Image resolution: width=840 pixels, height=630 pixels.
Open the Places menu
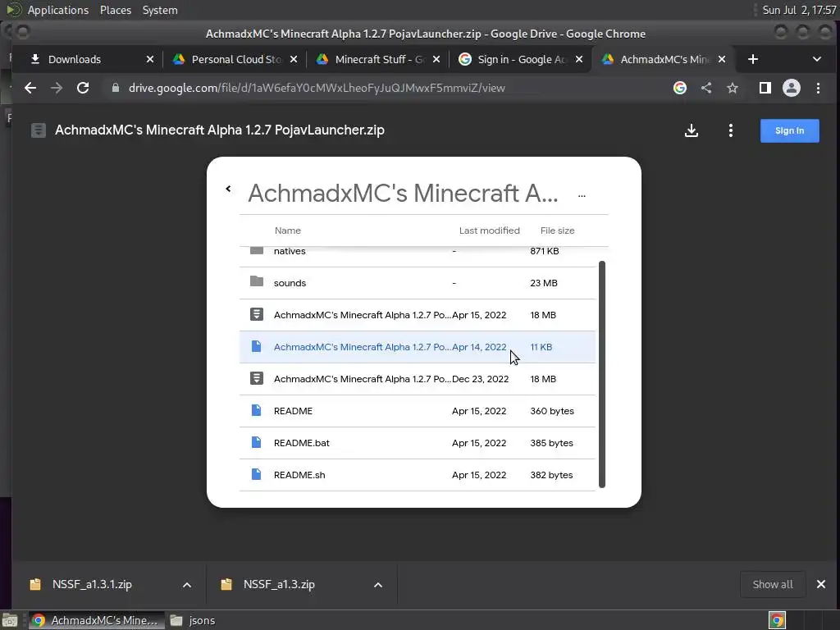pos(116,10)
